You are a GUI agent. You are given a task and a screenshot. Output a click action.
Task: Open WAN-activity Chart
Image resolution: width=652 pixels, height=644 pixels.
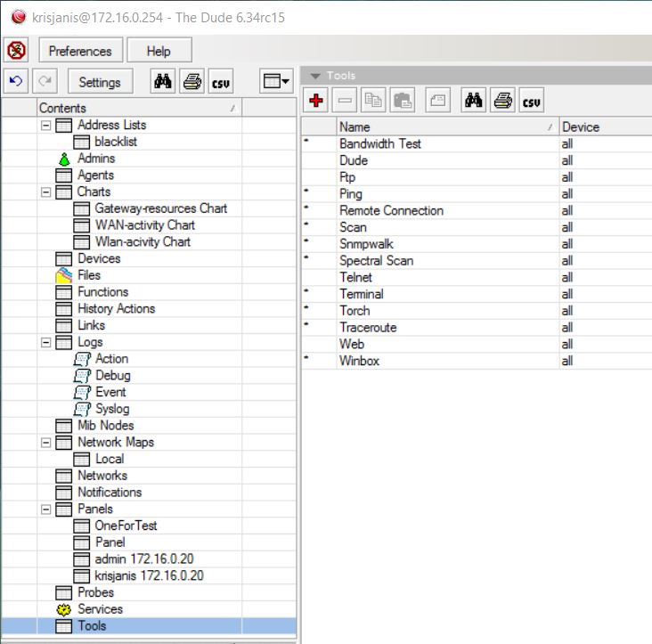click(x=144, y=225)
